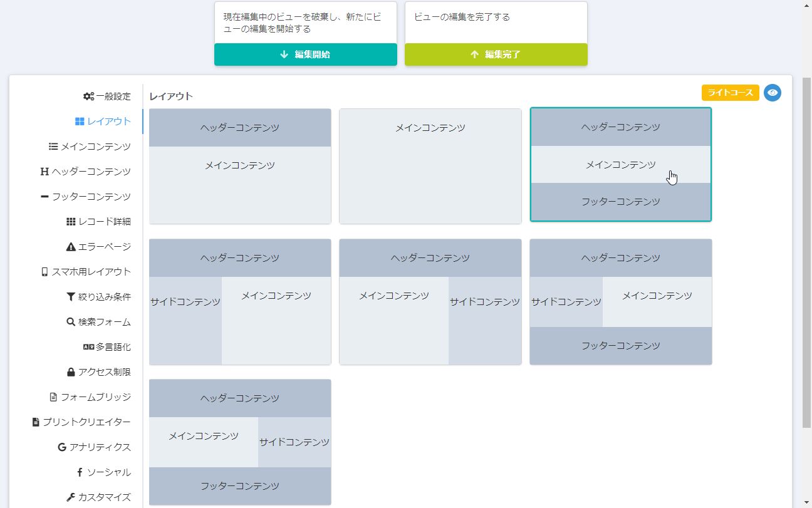Choose the header-and-main-content-only layout thumbnail
Viewport: 812px width, 508px height.
tap(240, 166)
